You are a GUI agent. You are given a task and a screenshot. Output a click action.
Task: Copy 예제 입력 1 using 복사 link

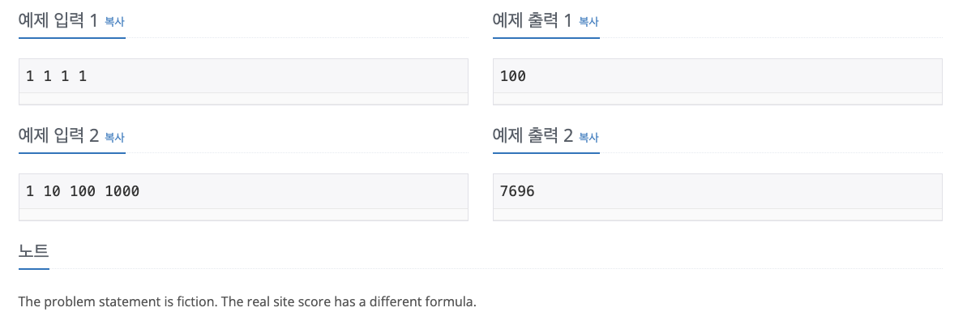(114, 22)
